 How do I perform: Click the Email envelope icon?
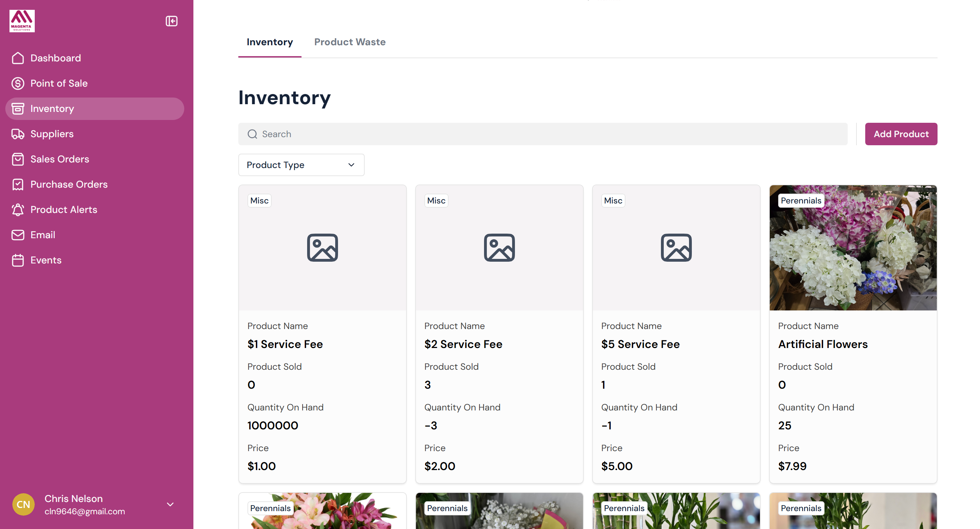[x=18, y=235]
